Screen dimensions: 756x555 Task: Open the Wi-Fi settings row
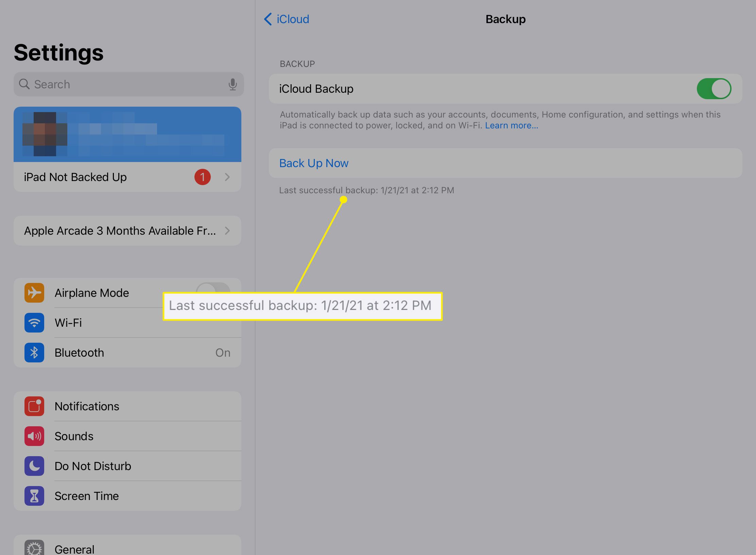[127, 323]
